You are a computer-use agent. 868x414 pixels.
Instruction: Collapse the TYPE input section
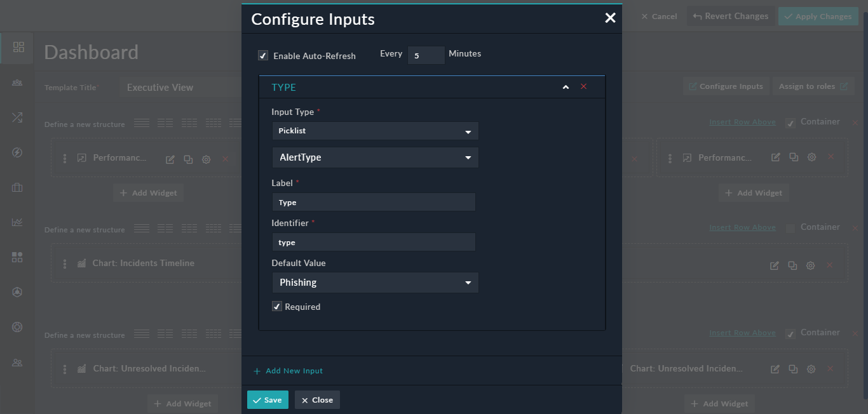[566, 86]
